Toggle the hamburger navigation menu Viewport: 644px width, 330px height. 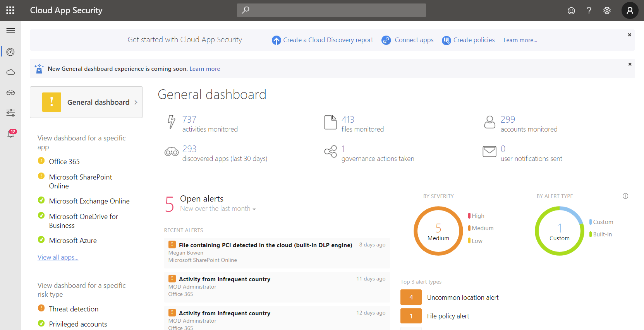(11, 30)
